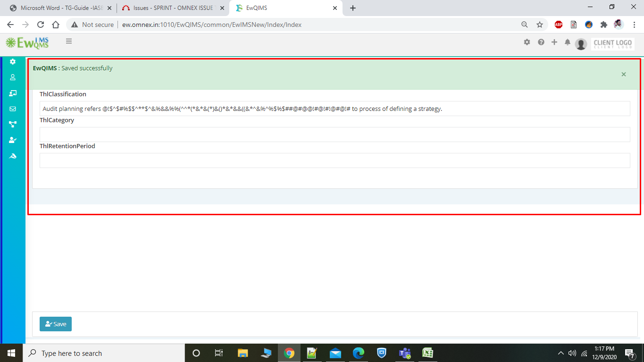Viewport: 644px width, 362px height.
Task: Open the gear settings icon in the left sidebar
Action: click(13, 62)
